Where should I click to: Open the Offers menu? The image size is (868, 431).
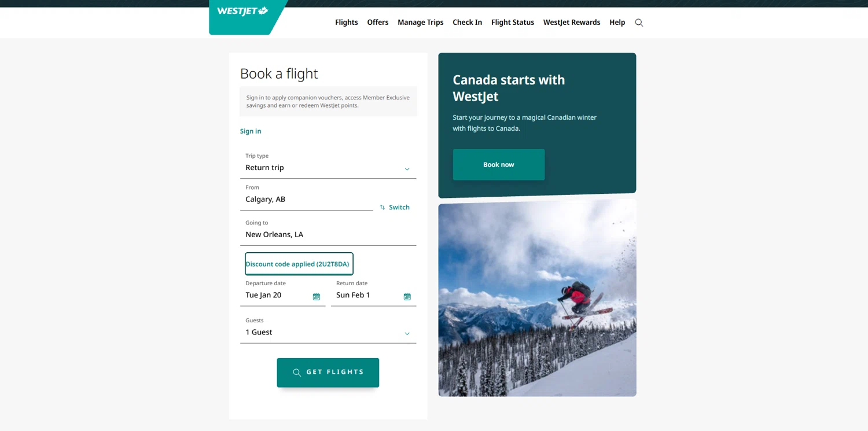(377, 23)
